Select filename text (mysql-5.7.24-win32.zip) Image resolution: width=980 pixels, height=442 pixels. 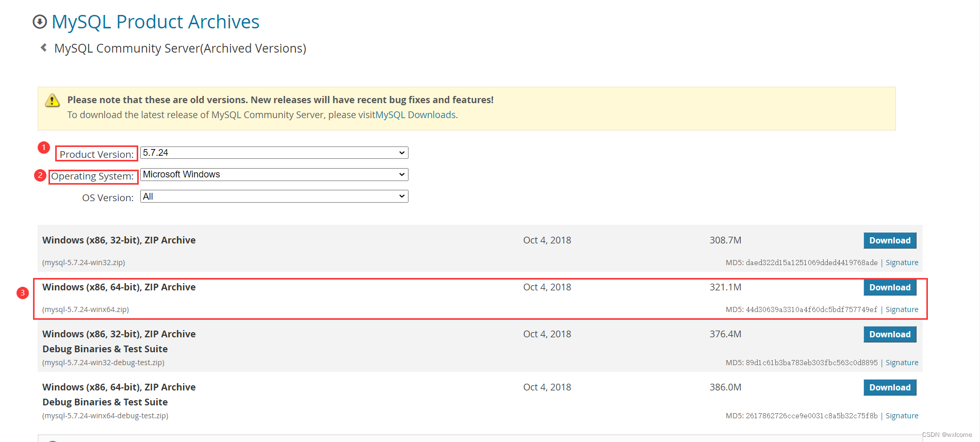(x=84, y=263)
